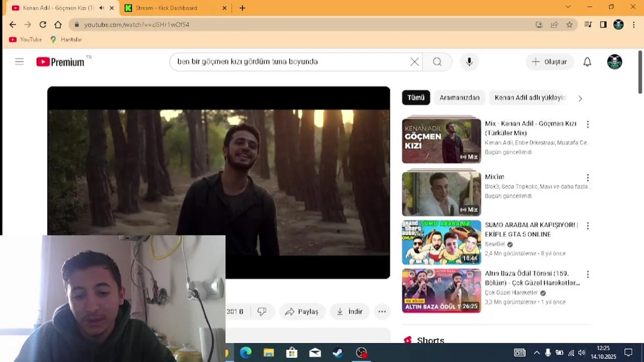Viewport: 644px width, 362px height.
Task: Open more actions three-dot menu under video
Action: click(x=382, y=312)
